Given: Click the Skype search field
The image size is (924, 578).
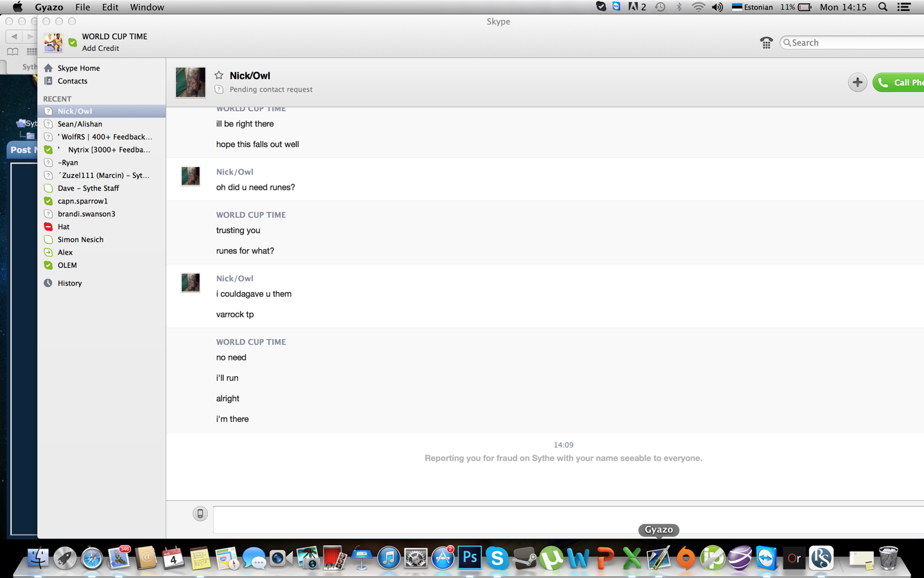Looking at the screenshot, I should (x=852, y=42).
